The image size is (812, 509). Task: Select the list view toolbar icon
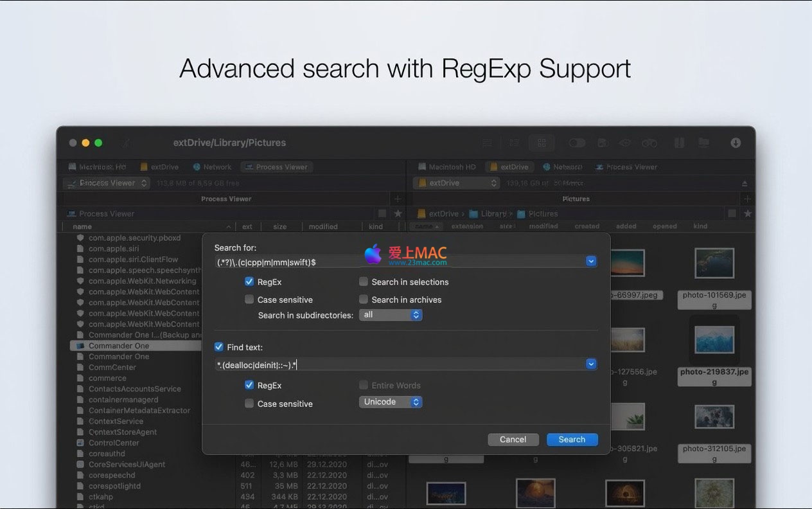(x=488, y=143)
